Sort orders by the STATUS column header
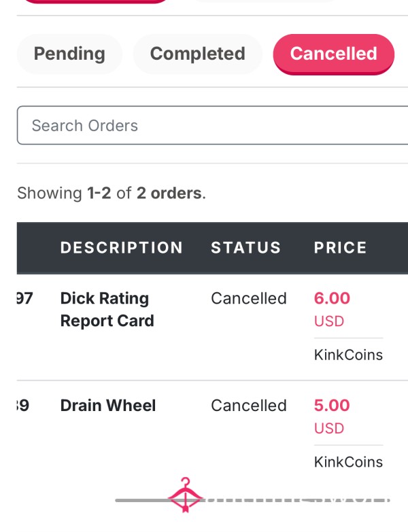408x532 pixels. [246, 247]
